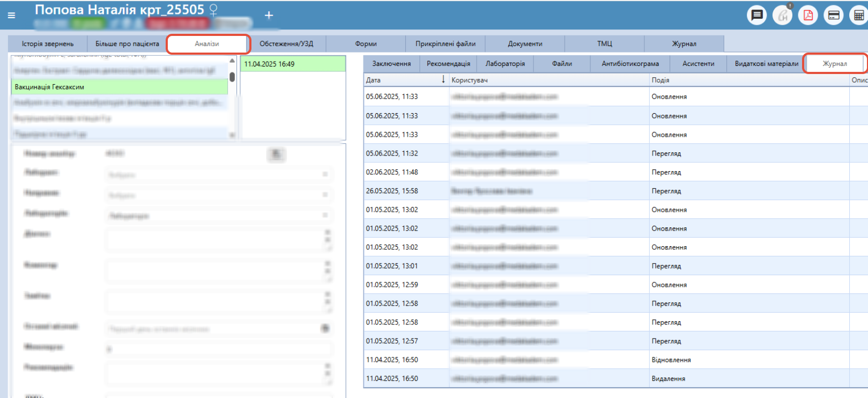Screen dimensions: 868x398
Task: Export to PDF with the red PDF icon
Action: [x=808, y=15]
